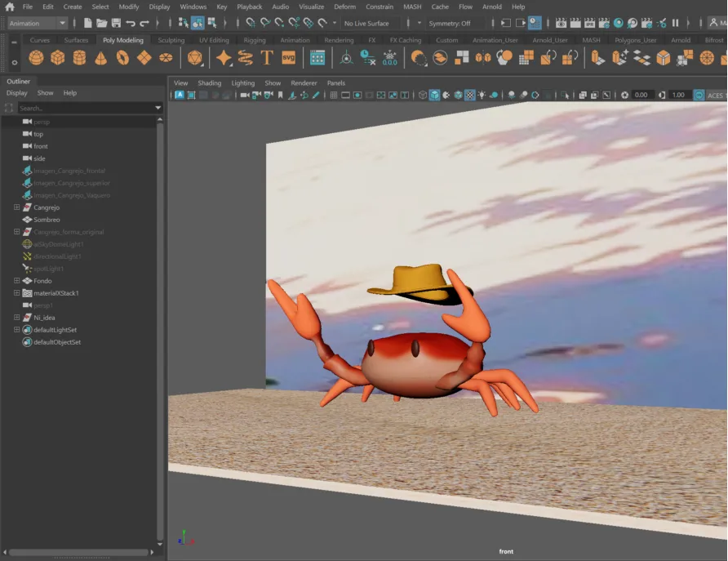This screenshot has width=728, height=561.
Task: Click the polygon cone shelf icon
Action: [x=100, y=57]
